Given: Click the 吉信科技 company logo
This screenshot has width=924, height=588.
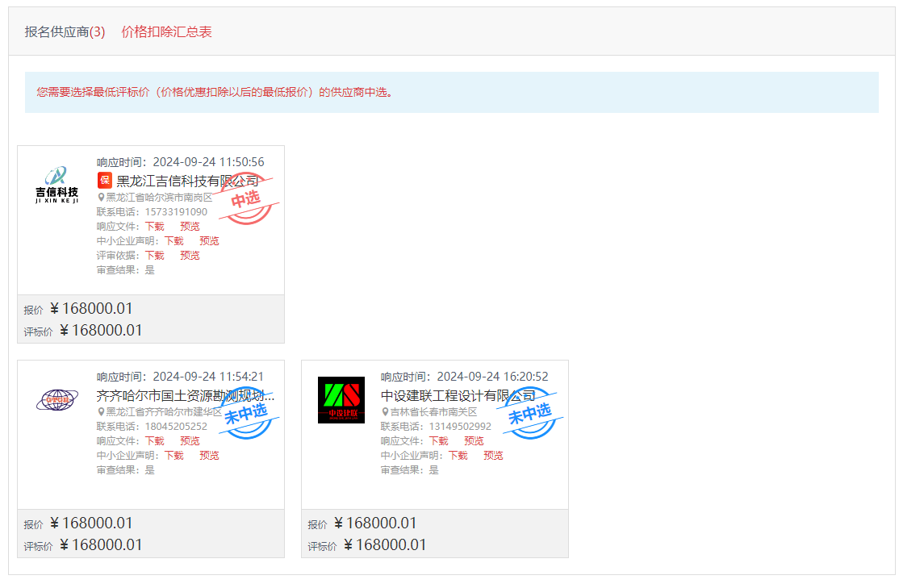Looking at the screenshot, I should click(x=57, y=186).
